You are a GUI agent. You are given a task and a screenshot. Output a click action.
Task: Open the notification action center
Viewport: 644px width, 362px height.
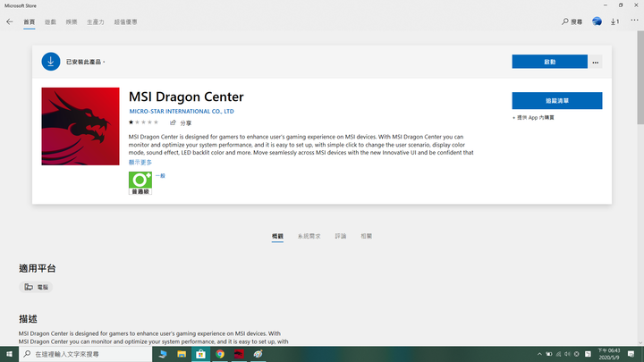pyautogui.click(x=631, y=354)
